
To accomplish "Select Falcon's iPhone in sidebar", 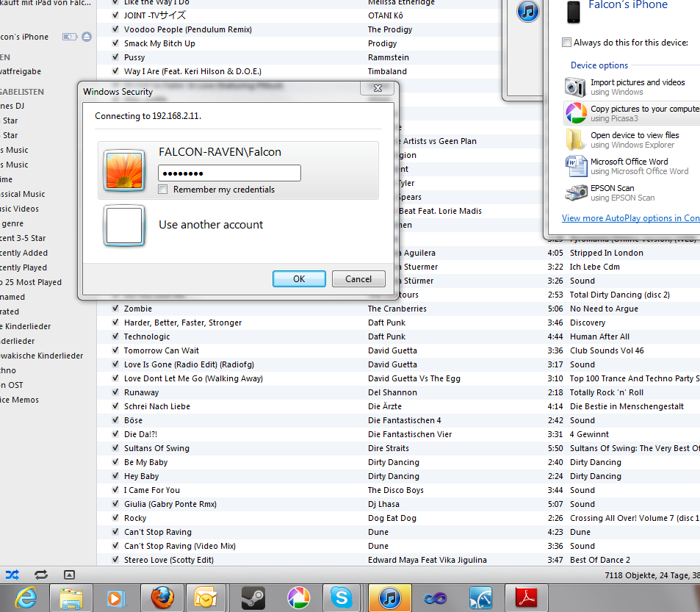I will point(24,37).
